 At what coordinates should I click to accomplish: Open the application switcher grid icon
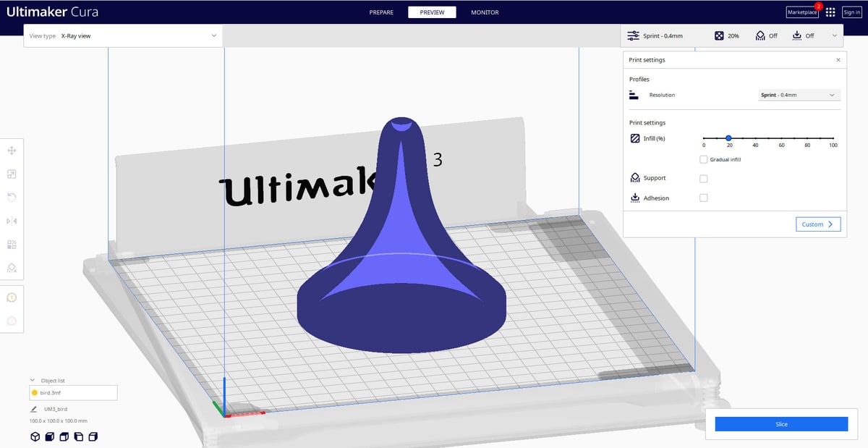pyautogui.click(x=830, y=12)
